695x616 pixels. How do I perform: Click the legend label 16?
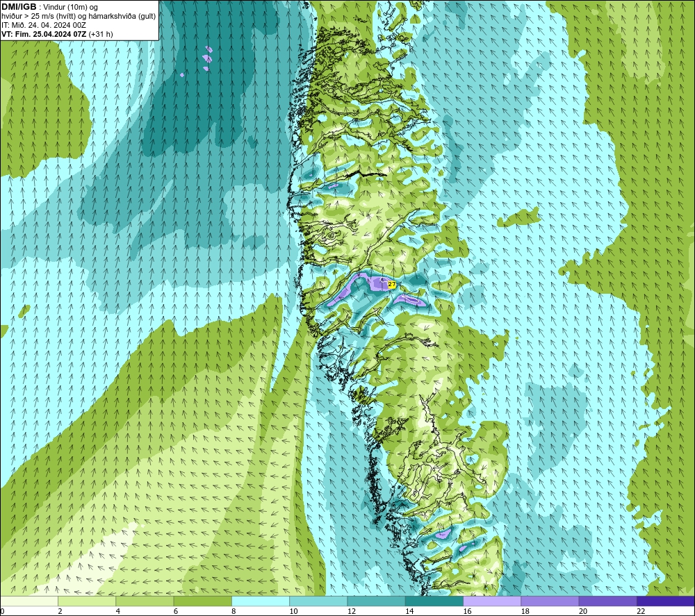[468, 611]
